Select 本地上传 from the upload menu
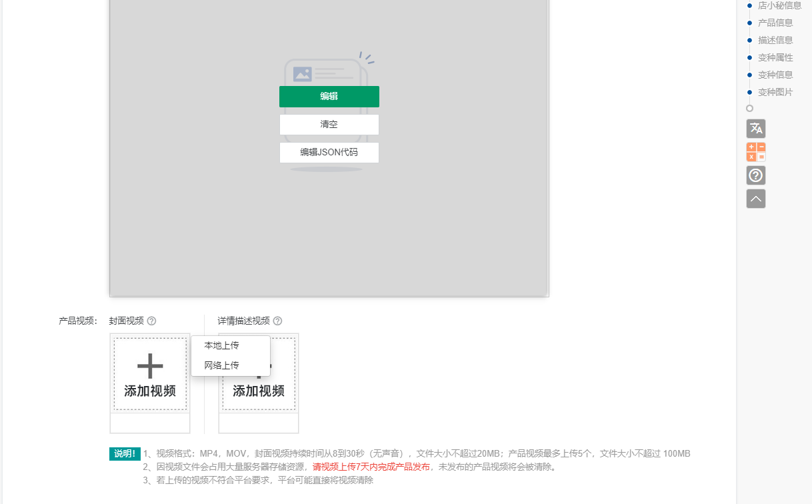 pyautogui.click(x=222, y=345)
